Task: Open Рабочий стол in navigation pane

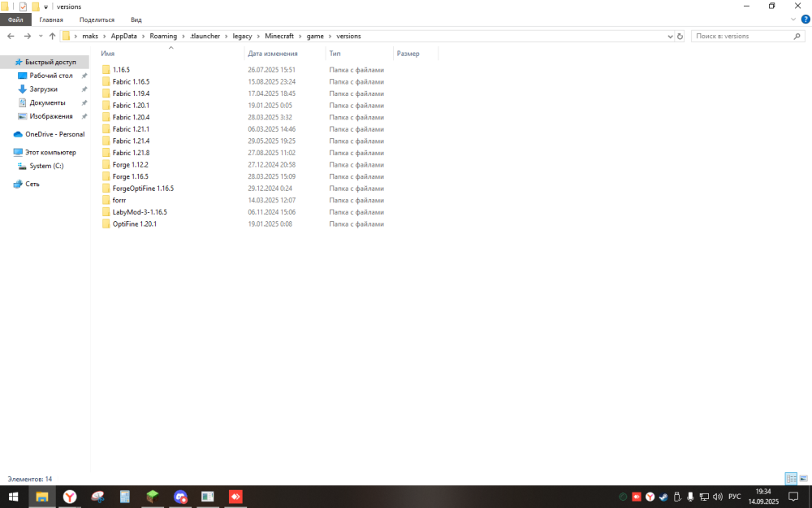Action: pos(50,75)
